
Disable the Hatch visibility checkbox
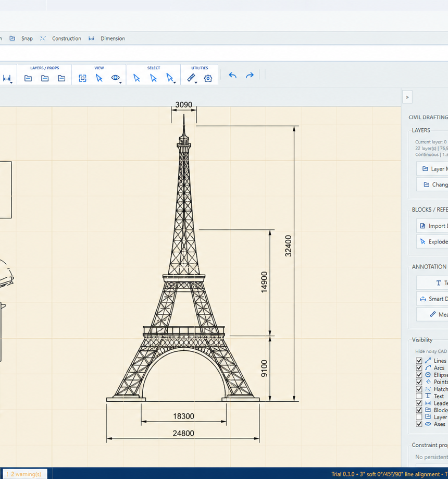pyautogui.click(x=419, y=389)
